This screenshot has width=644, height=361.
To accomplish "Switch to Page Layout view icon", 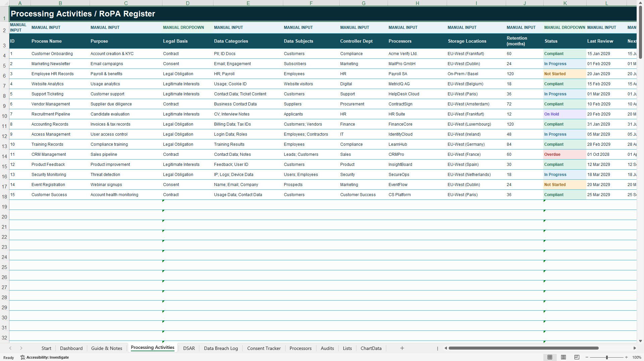I will [563, 357].
